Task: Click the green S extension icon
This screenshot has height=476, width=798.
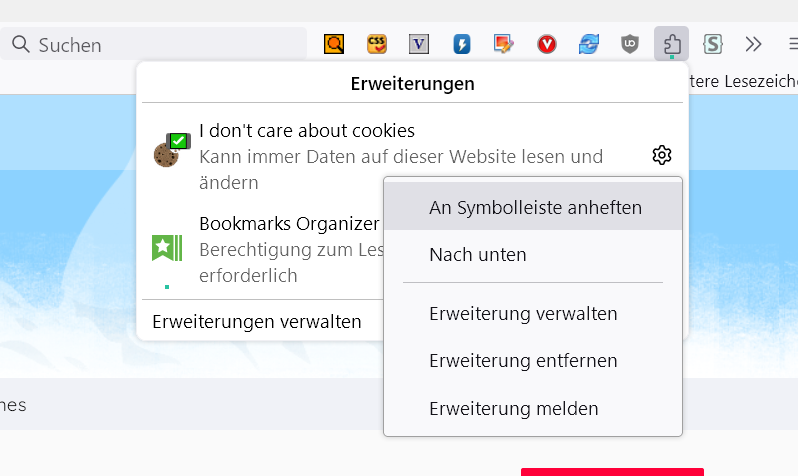Action: 713,44
